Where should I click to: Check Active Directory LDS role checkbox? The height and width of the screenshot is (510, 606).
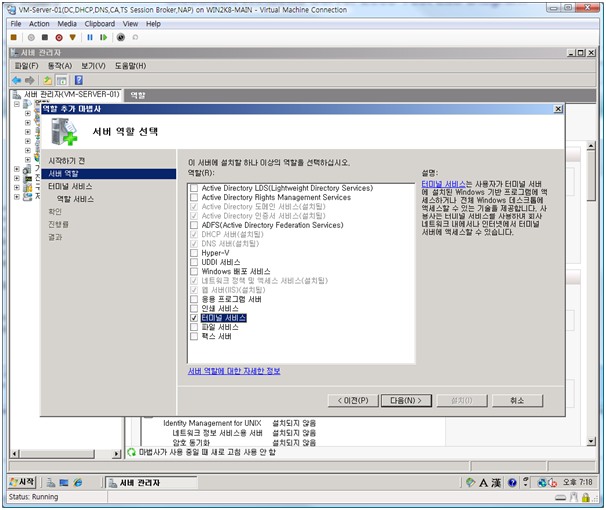(x=194, y=188)
